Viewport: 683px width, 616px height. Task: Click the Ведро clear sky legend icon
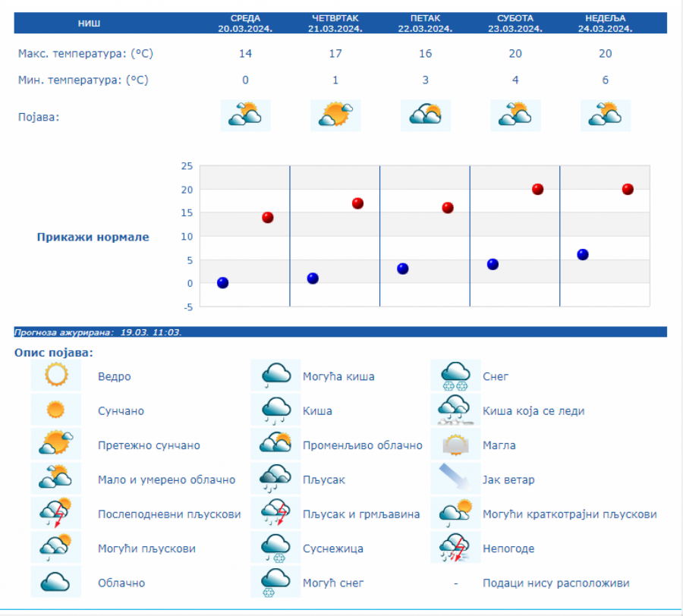pyautogui.click(x=56, y=376)
